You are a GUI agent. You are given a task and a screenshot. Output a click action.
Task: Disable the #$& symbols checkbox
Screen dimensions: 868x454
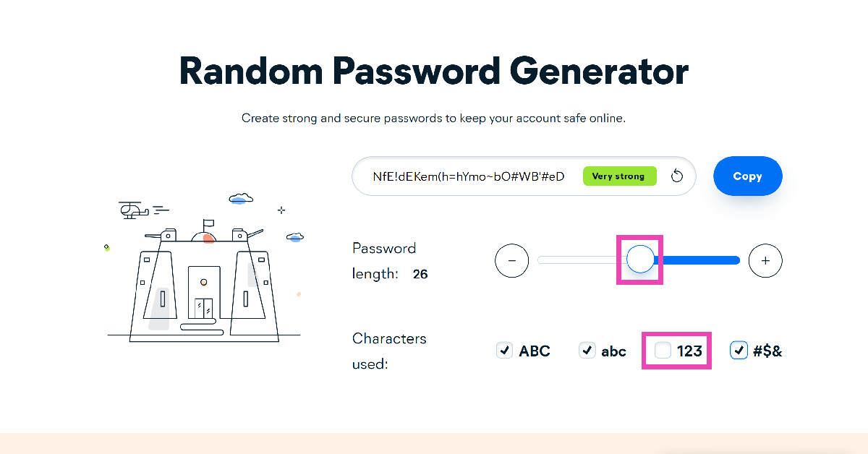coord(739,351)
